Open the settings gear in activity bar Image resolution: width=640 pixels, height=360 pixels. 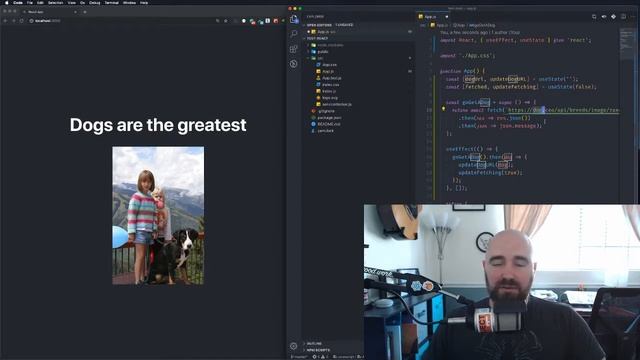[294, 346]
